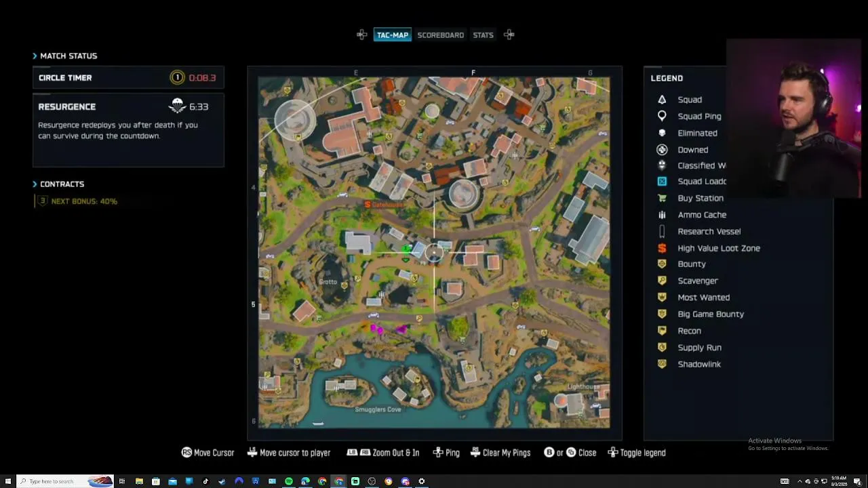
Task: Close the tac-map using Close hint
Action: pos(570,453)
